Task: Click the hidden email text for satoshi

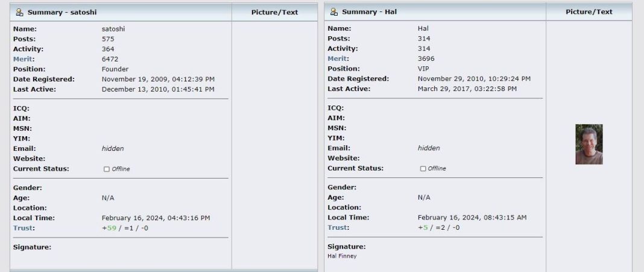Action: pyautogui.click(x=113, y=148)
